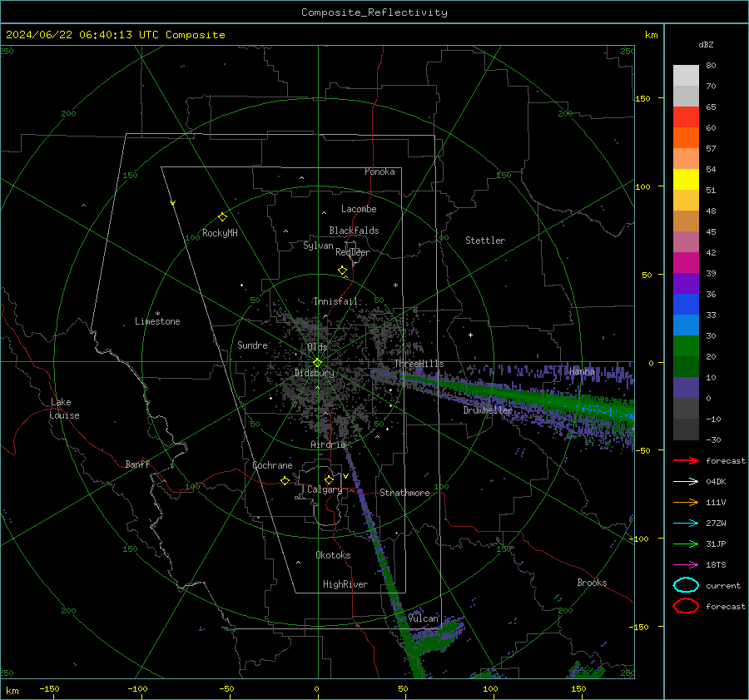
Task: Click the Banff label on map
Action: click(137, 464)
